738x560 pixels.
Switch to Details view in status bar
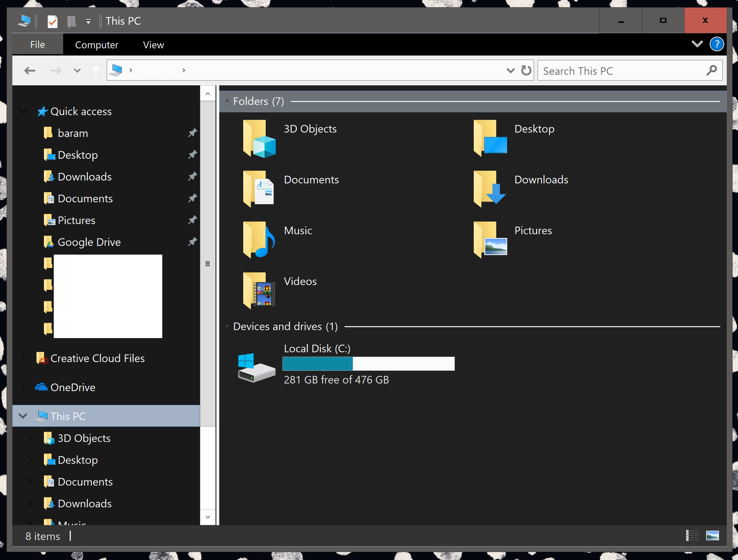pyautogui.click(x=693, y=535)
